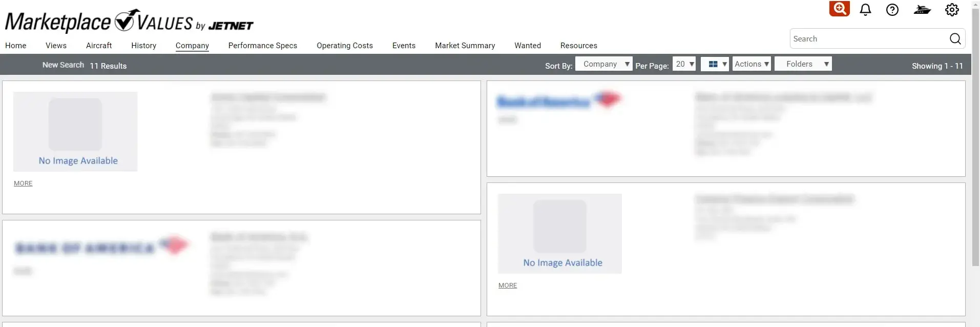Image resolution: width=980 pixels, height=327 pixels.
Task: Click MORE link under first company card
Action: (23, 183)
